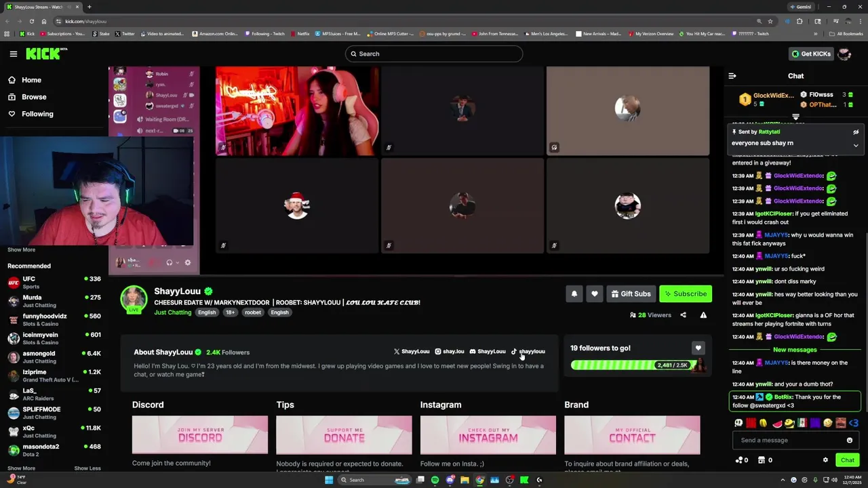868x488 pixels.
Task: Hide the pinned message from Rattytati
Action: (856, 132)
